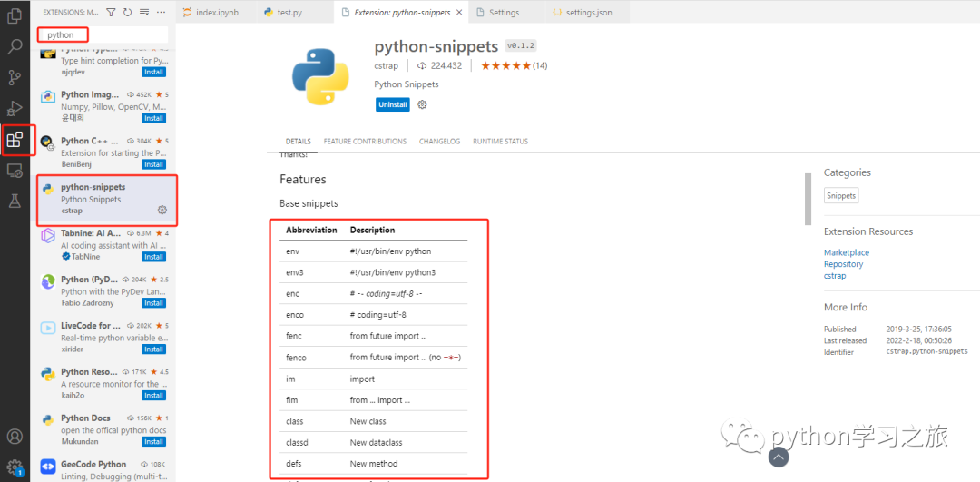Open the Extensions view icon
Screen dimensions: 980x482
click(x=15, y=140)
